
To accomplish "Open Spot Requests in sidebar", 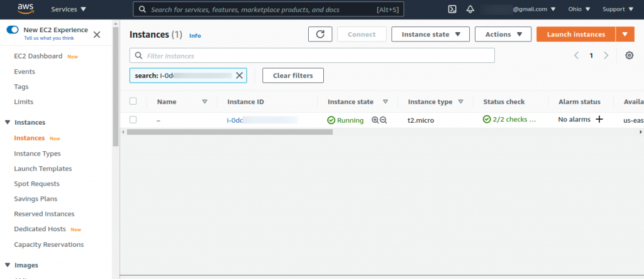I will coord(37,183).
